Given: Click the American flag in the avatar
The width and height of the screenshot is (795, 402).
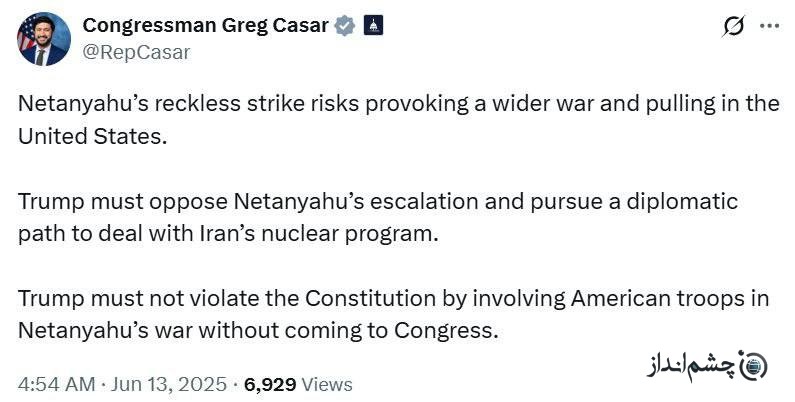Looking at the screenshot, I should coord(25,33).
